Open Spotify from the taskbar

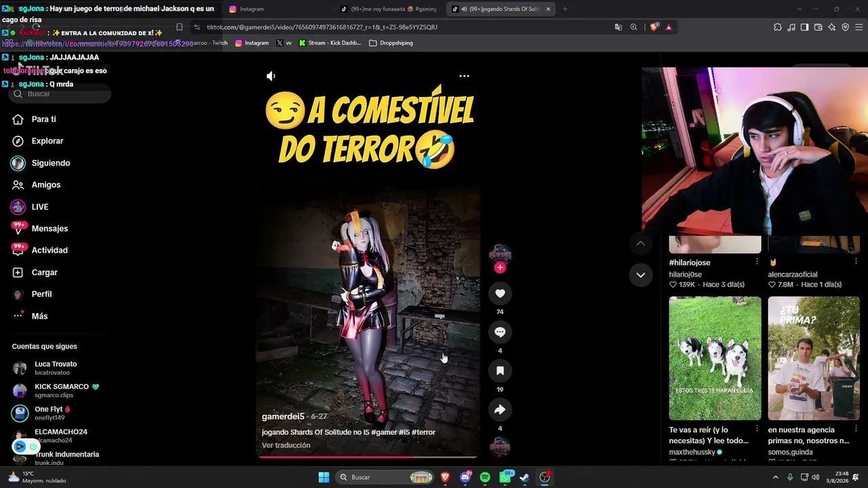[485, 477]
